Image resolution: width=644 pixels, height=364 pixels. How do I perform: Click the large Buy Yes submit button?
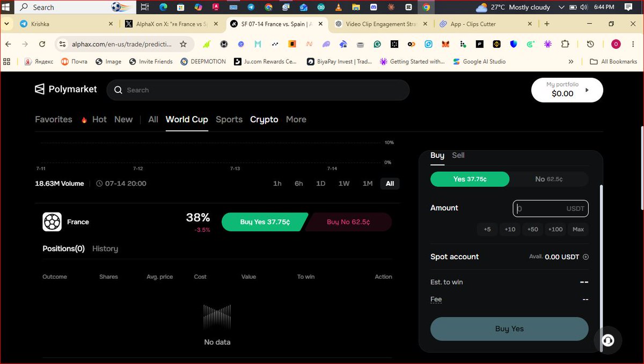(509, 329)
